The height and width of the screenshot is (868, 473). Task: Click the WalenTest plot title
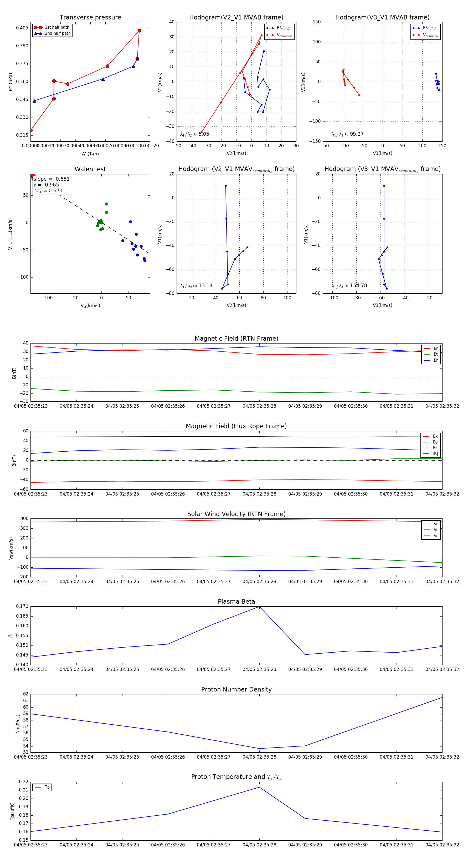click(x=90, y=169)
